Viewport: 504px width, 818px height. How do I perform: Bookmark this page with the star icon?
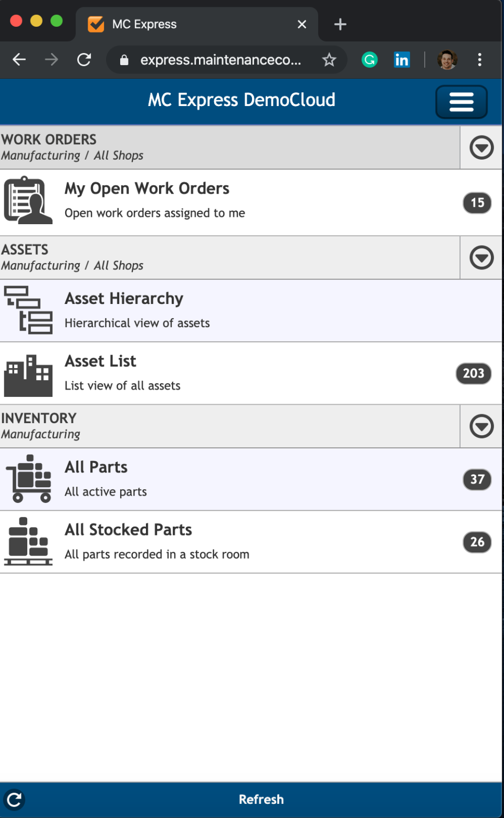tap(329, 60)
